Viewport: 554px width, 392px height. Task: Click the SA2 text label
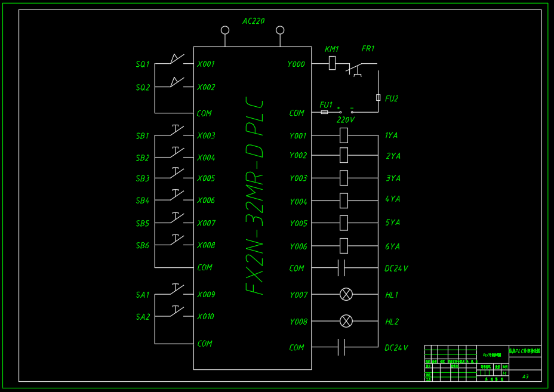143,317
